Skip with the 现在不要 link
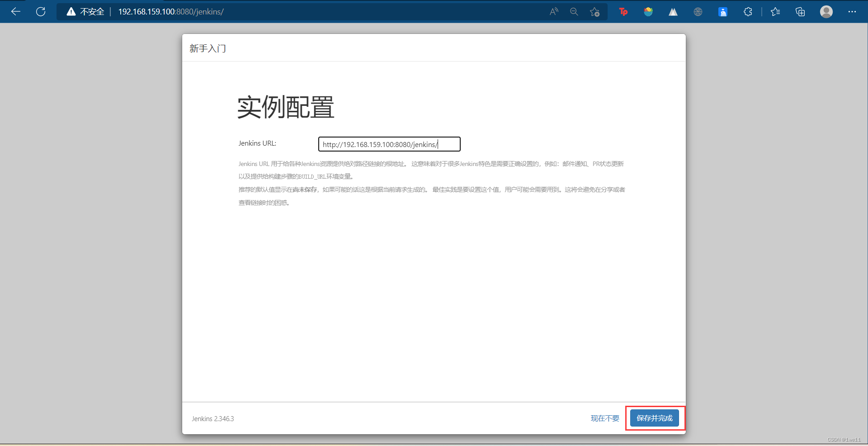Screen dimensions: 868x446 tap(605, 418)
